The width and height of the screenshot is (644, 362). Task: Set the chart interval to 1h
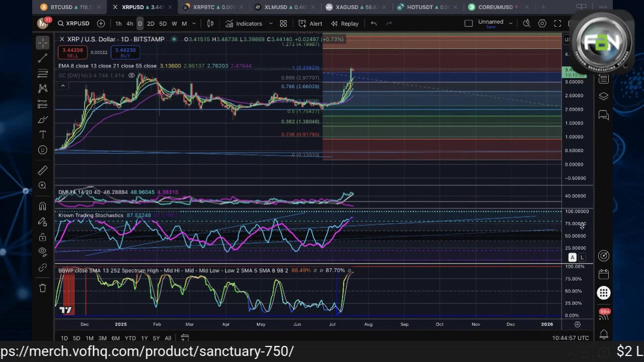point(118,24)
